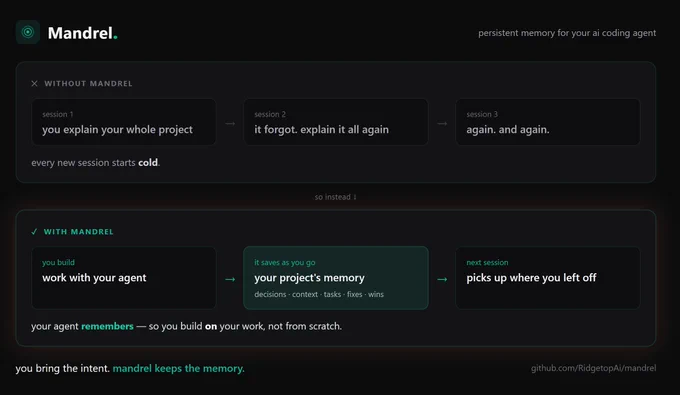Click the 'persistent memory for your ai coding agent' tagline
The height and width of the screenshot is (395, 680).
pyautogui.click(x=567, y=33)
